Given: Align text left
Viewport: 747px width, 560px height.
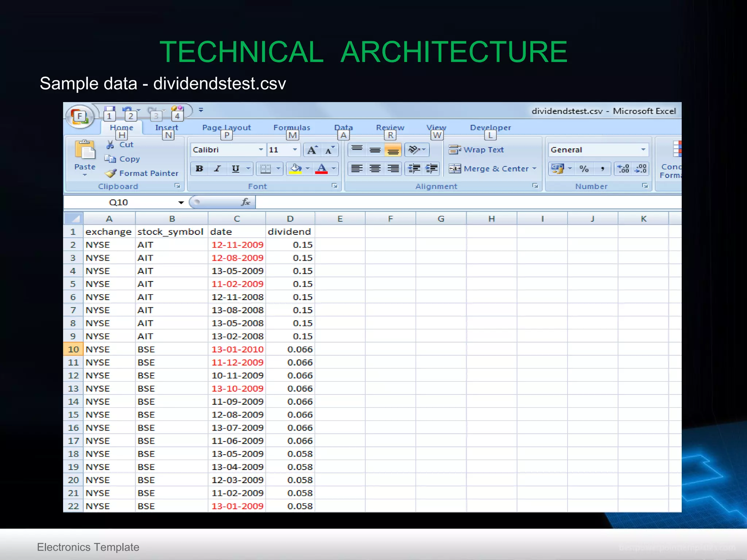Looking at the screenshot, I should click(x=357, y=168).
